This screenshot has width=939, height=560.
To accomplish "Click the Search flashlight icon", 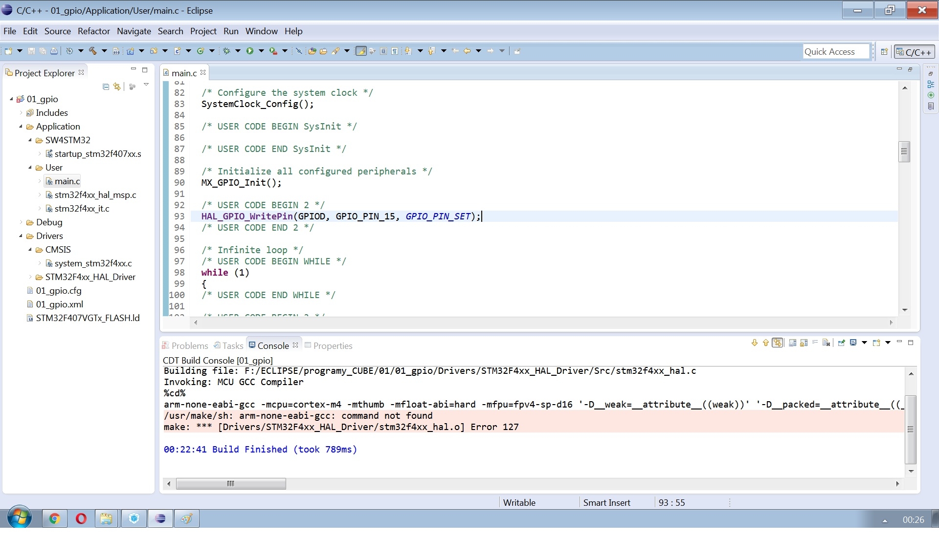I will point(335,51).
